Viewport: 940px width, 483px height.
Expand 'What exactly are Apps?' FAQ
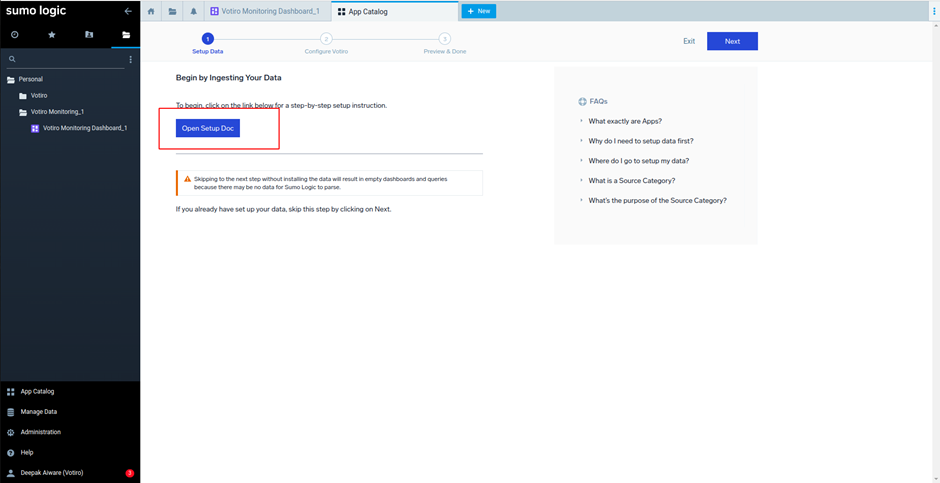(x=625, y=121)
